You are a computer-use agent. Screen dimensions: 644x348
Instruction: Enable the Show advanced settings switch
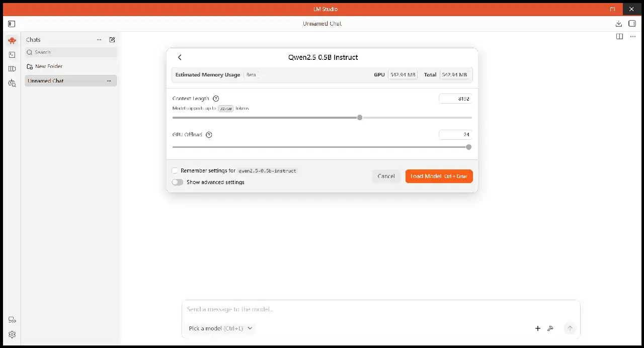(x=177, y=182)
